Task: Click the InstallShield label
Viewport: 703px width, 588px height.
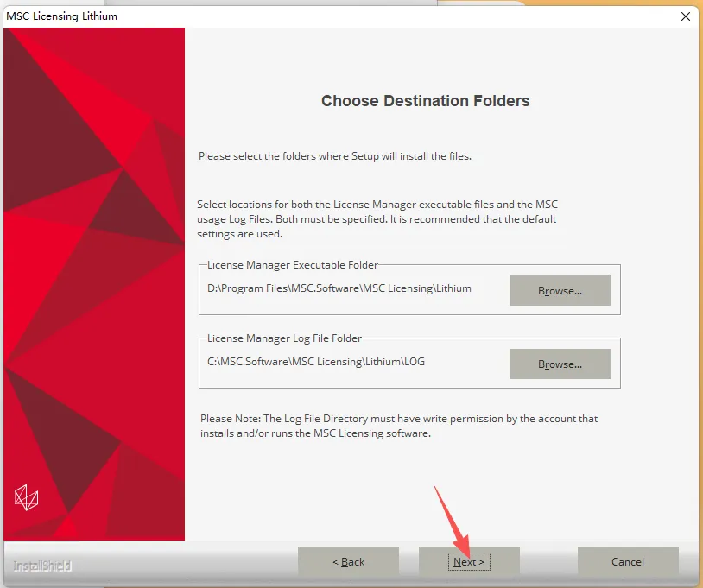Action: [x=42, y=566]
